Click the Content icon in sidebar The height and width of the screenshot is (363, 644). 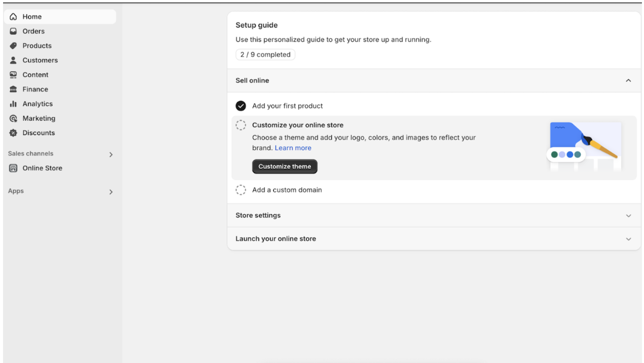click(13, 75)
